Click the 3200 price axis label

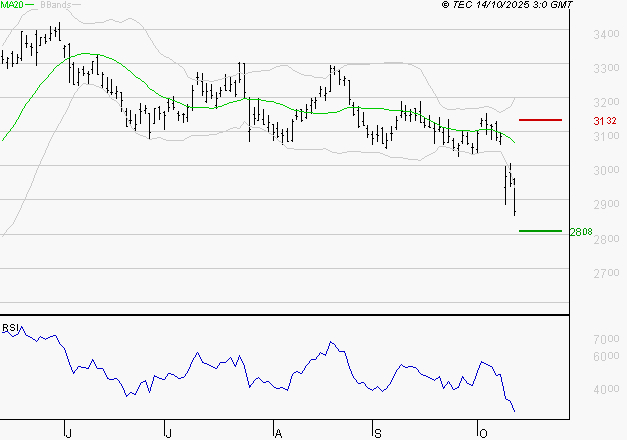[x=606, y=102]
